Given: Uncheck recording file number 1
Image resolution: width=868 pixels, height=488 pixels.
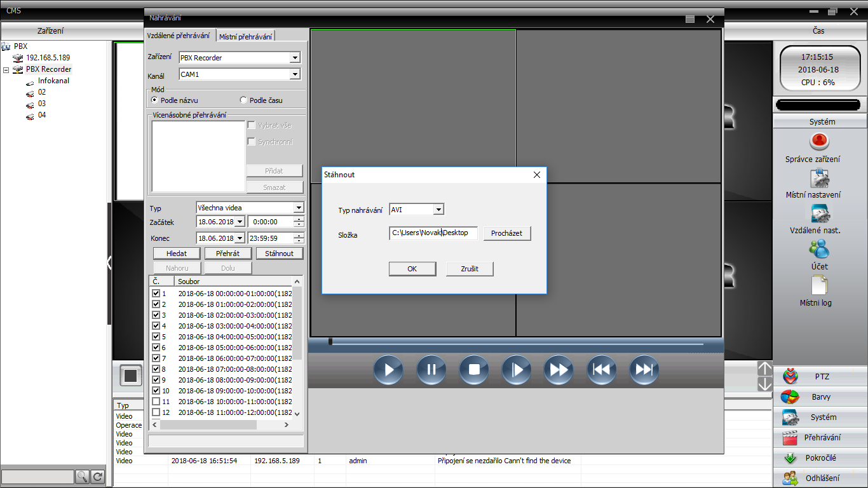Looking at the screenshot, I should 156,294.
